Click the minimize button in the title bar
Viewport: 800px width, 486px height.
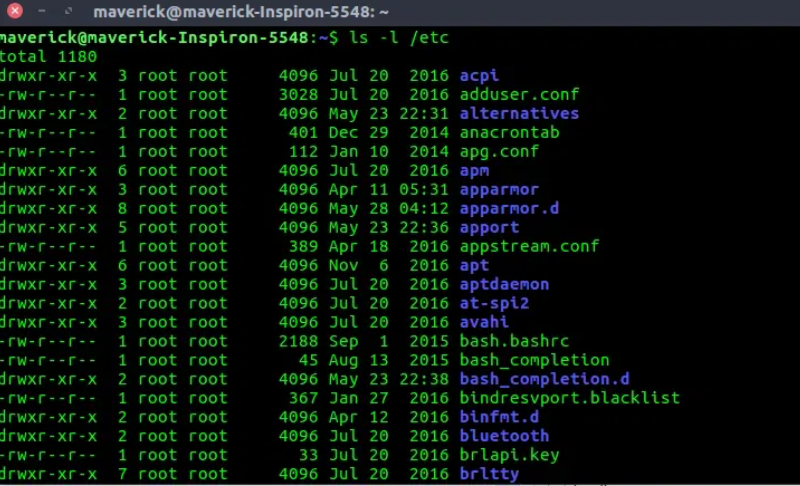point(42,11)
